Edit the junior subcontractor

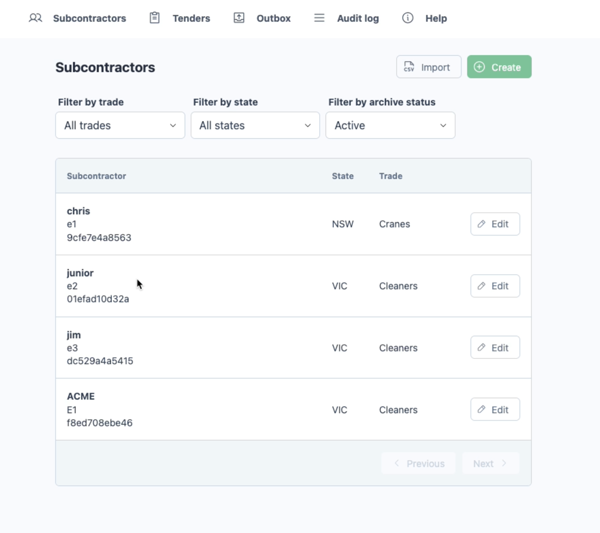pyautogui.click(x=495, y=286)
